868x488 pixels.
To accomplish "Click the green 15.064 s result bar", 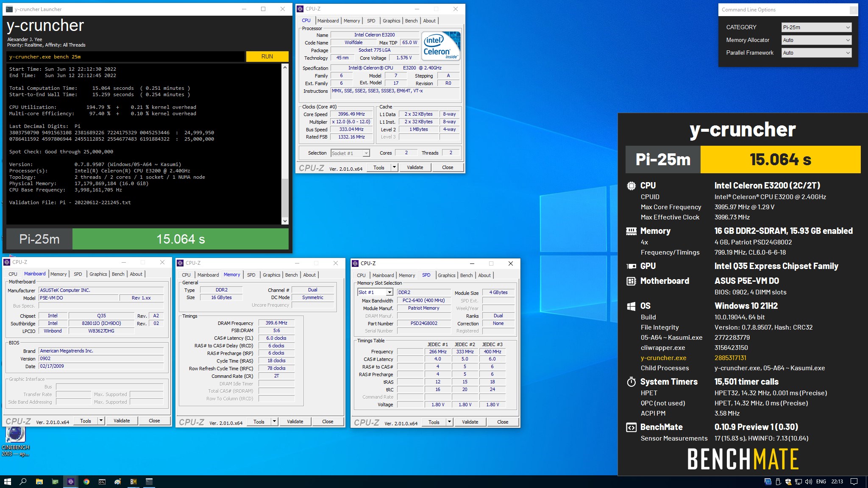I will (181, 239).
